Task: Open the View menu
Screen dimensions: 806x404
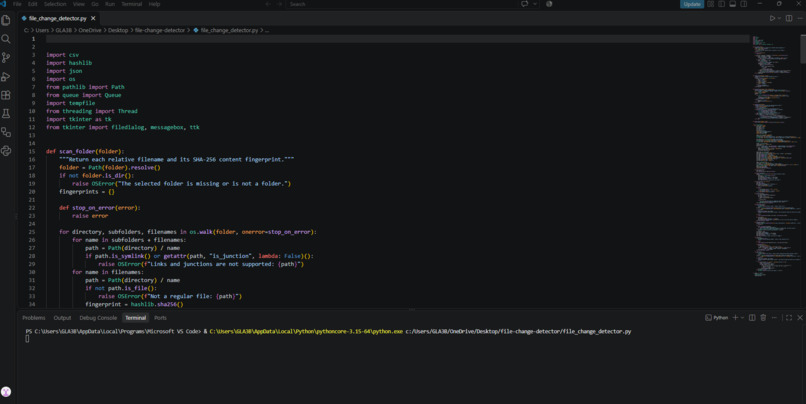Action: (x=79, y=4)
